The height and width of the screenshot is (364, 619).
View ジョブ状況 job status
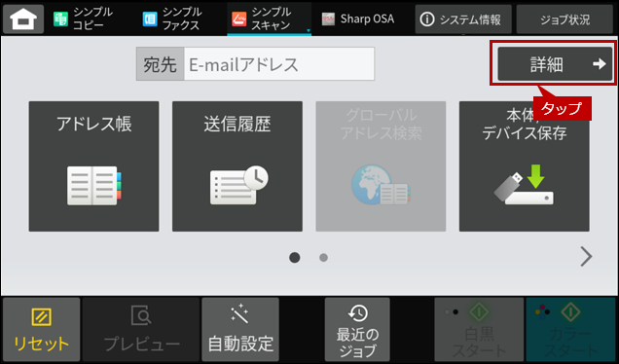coord(564,19)
